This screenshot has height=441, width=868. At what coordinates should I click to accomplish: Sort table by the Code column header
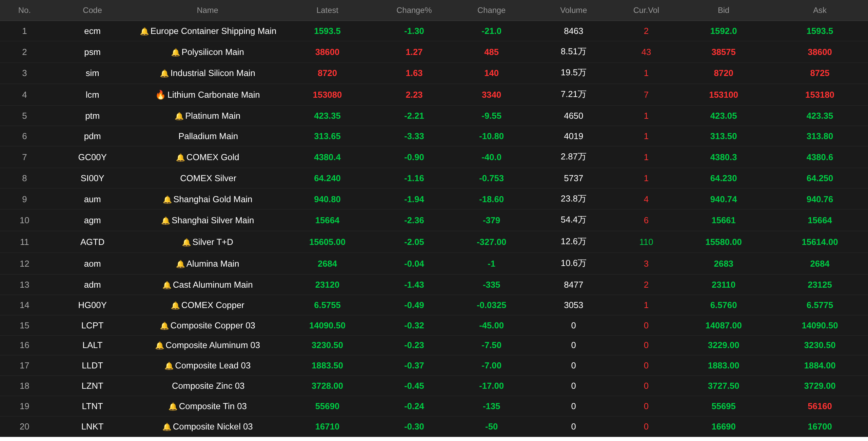(92, 10)
